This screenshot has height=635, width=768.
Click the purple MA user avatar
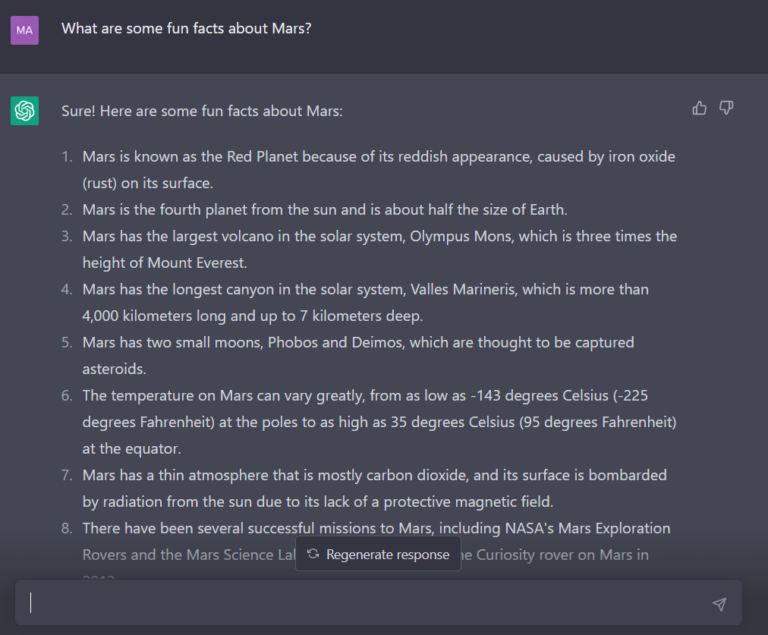coord(25,30)
